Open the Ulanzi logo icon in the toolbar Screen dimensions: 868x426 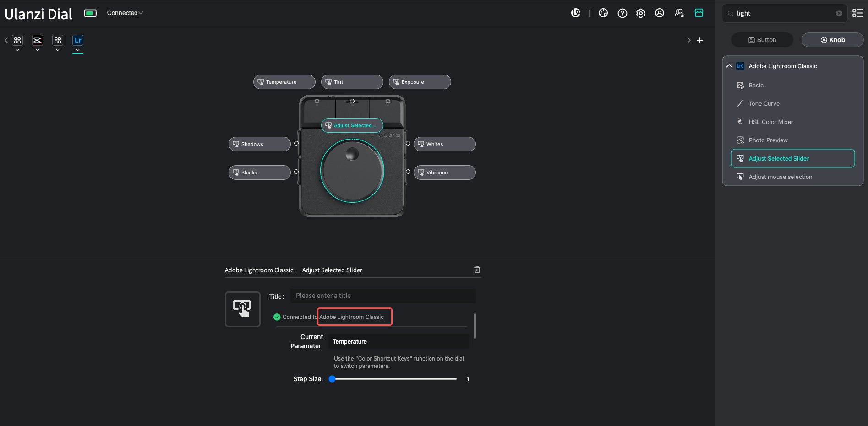point(576,13)
